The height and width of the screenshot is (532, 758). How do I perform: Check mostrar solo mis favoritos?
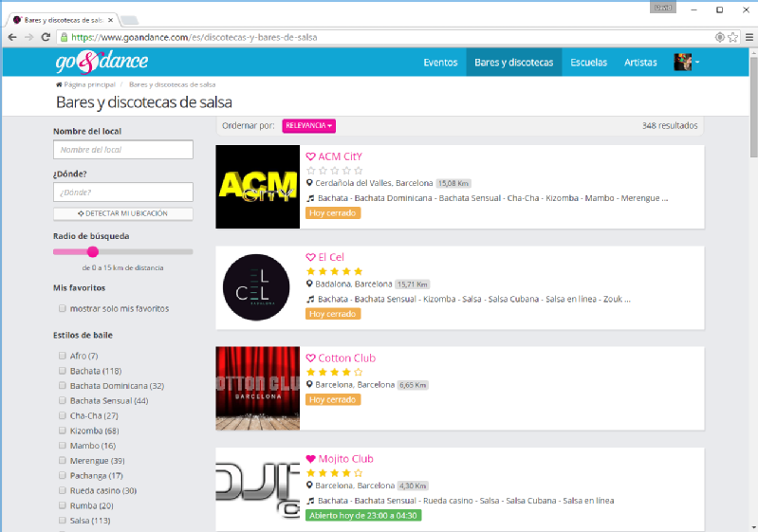63,308
